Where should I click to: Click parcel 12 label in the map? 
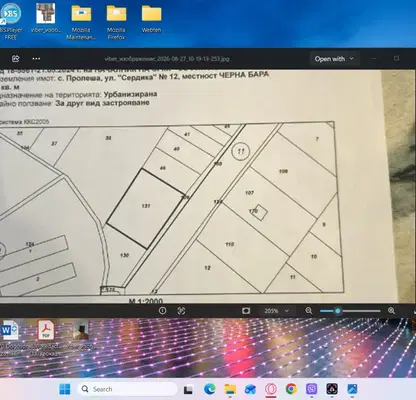click(207, 268)
